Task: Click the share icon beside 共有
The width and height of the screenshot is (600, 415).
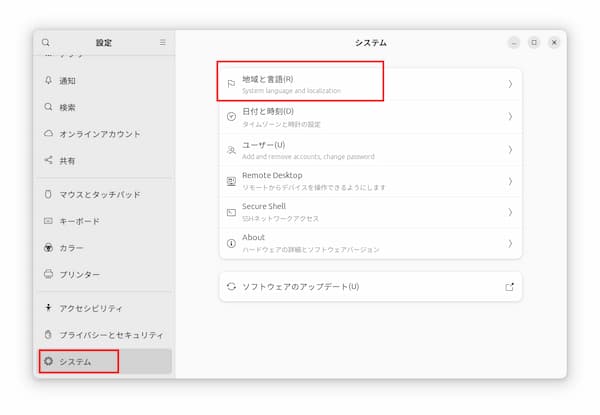Action: [48, 160]
